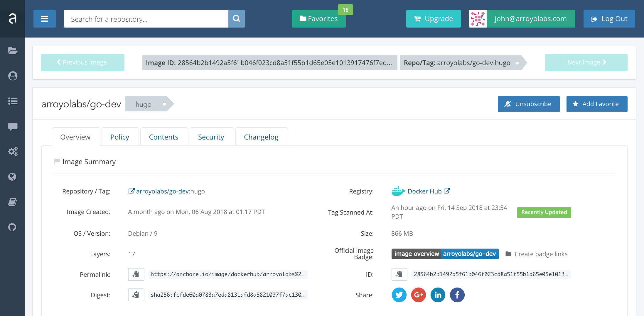Click the 866 MB size value

coord(402,234)
